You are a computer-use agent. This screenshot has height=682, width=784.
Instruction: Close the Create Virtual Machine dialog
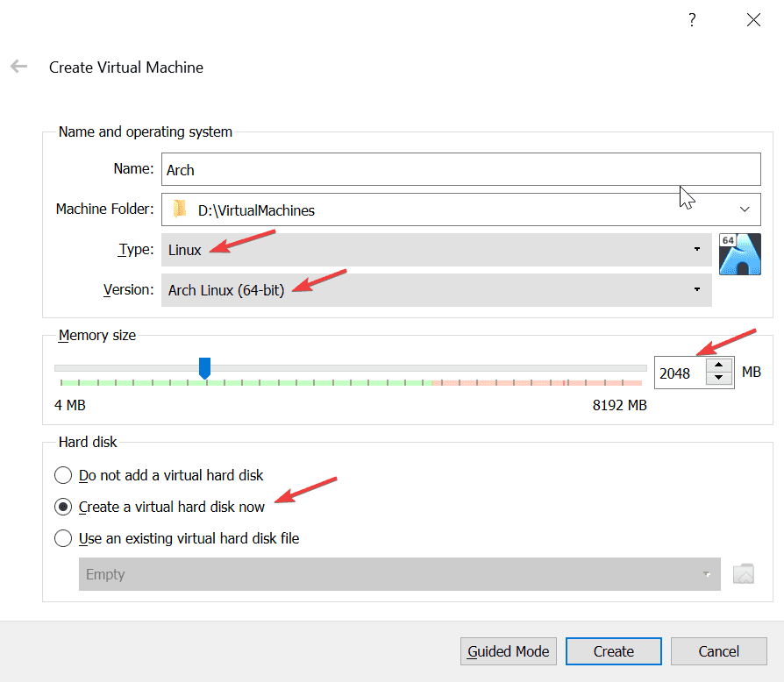pos(753,20)
